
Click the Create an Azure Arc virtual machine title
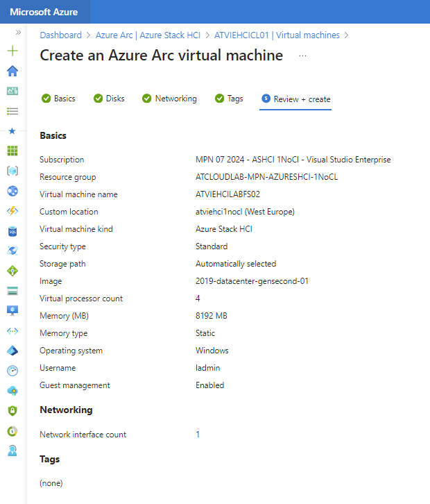tap(162, 56)
